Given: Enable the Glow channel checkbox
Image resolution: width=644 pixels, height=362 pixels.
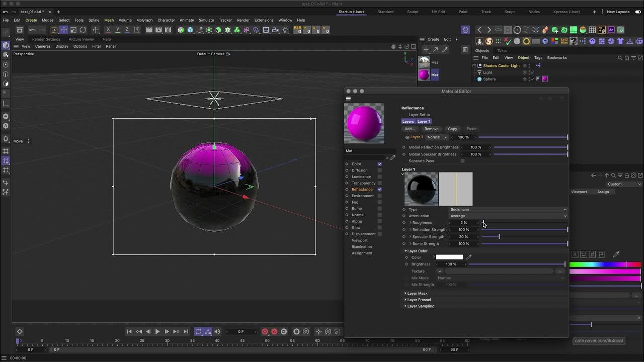Looking at the screenshot, I should point(379,228).
